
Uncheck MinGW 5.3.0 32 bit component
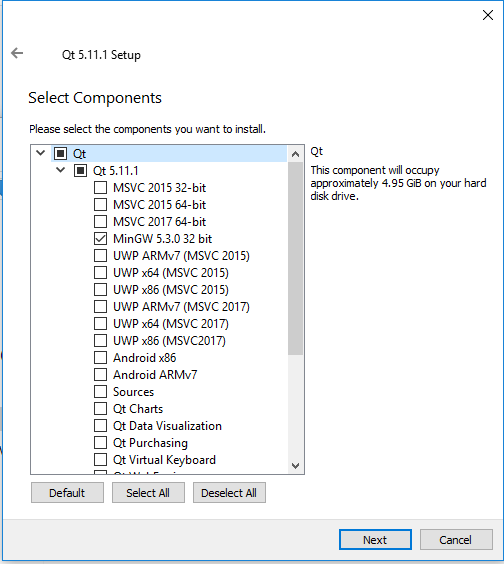pos(100,238)
